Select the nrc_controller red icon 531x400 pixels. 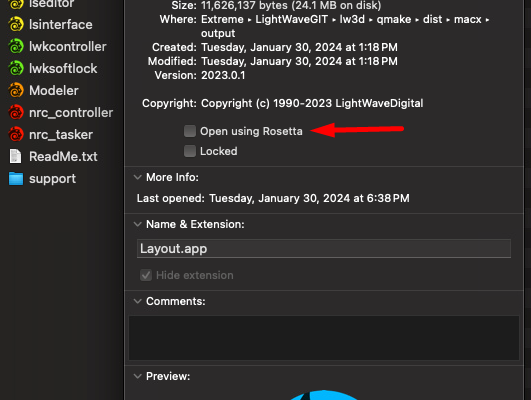tap(16, 112)
